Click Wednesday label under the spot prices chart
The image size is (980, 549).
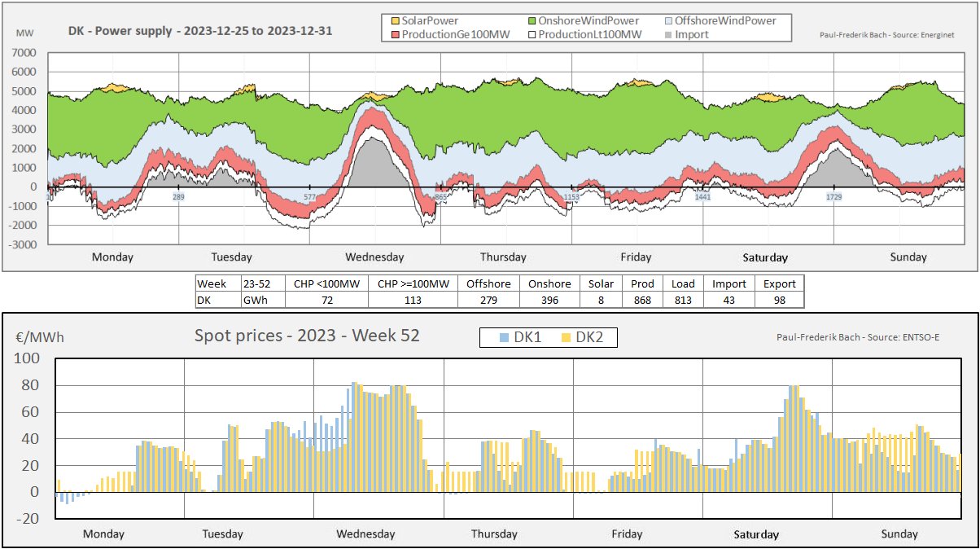(x=365, y=534)
